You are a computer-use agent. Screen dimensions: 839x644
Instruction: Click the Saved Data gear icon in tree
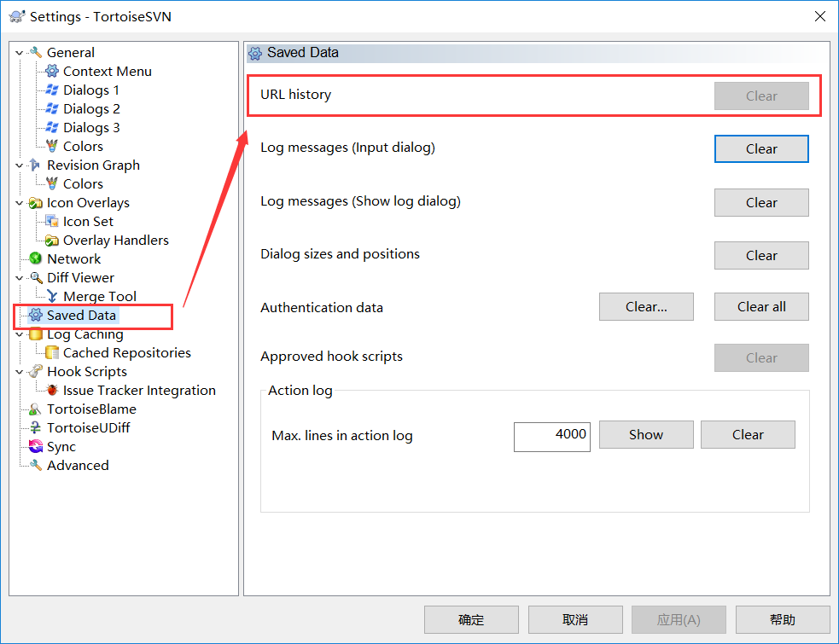pos(35,315)
